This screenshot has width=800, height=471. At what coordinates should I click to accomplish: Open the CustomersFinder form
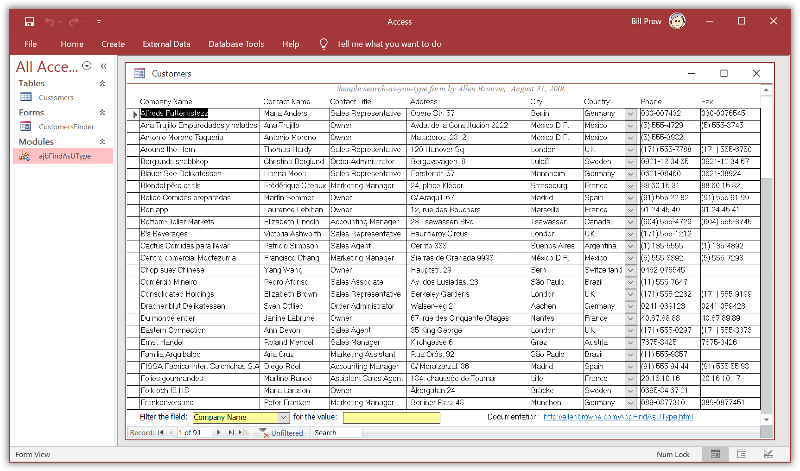point(65,127)
